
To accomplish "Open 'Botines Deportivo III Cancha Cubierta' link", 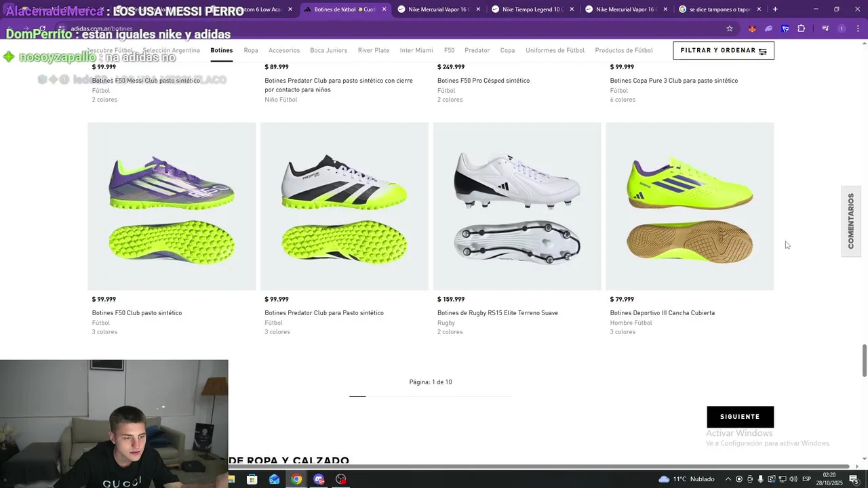I will [663, 313].
